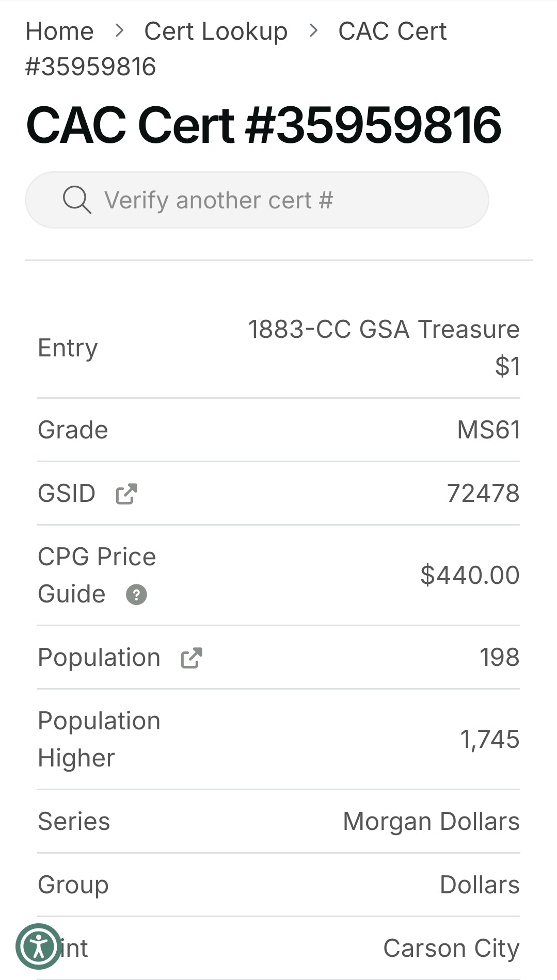Screen dimensions: 557x980
Task: Open the GSID external link icon
Action: pos(126,494)
